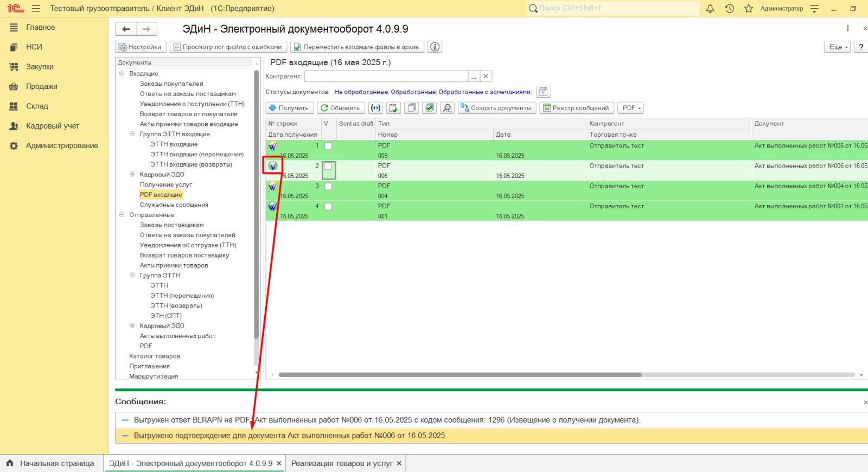
Task: Click the clipboard with green arrow icon
Action: pyautogui.click(x=393, y=108)
